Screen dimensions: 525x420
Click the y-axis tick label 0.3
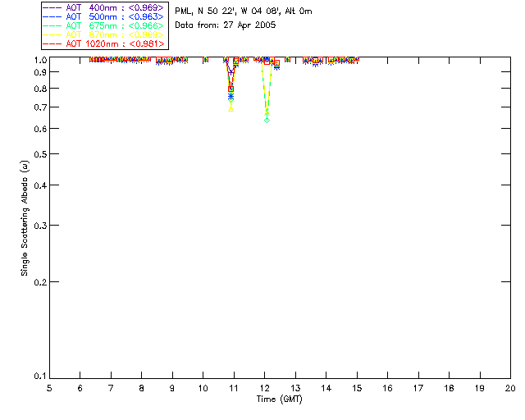[40, 226]
